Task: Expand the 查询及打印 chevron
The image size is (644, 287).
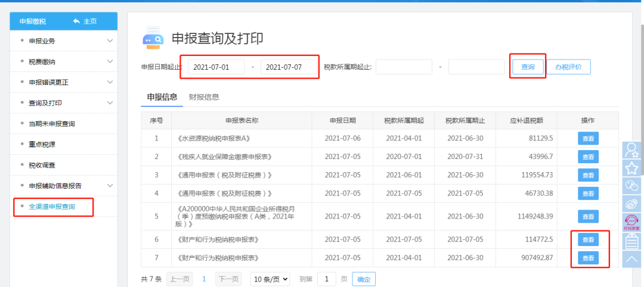Action: point(110,102)
